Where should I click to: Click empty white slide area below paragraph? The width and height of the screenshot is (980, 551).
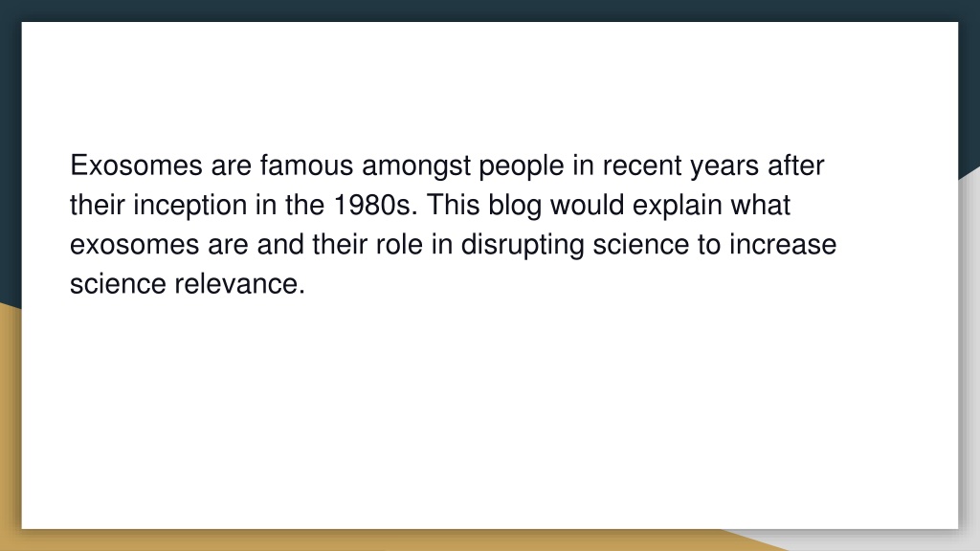(490, 412)
